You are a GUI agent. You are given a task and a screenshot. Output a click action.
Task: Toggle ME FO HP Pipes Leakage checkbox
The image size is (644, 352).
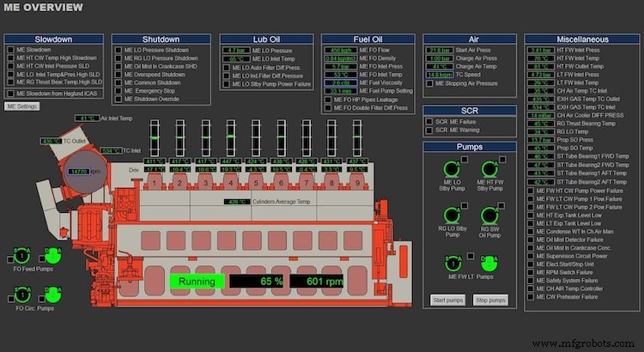tap(327, 100)
